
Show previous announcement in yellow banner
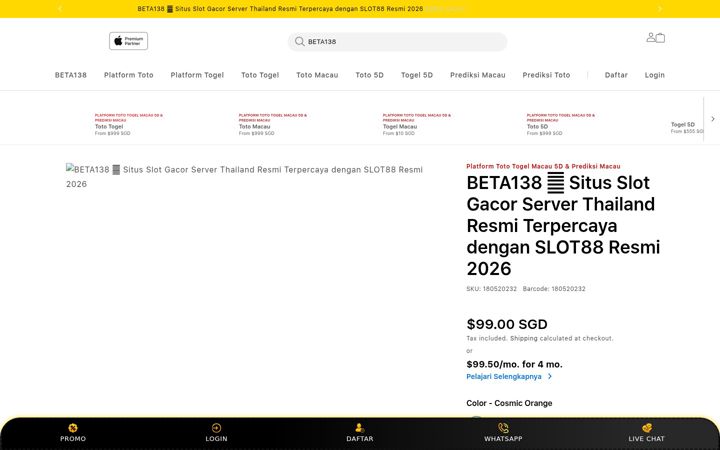point(60,8)
